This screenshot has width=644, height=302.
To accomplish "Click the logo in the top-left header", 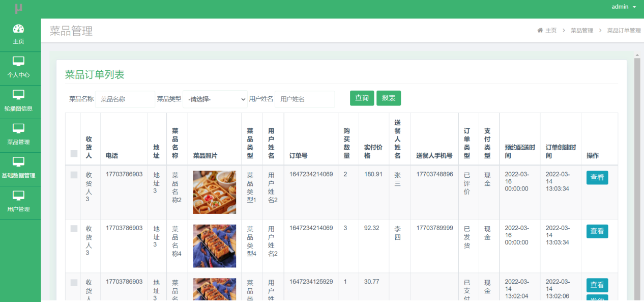I will coord(18,8).
